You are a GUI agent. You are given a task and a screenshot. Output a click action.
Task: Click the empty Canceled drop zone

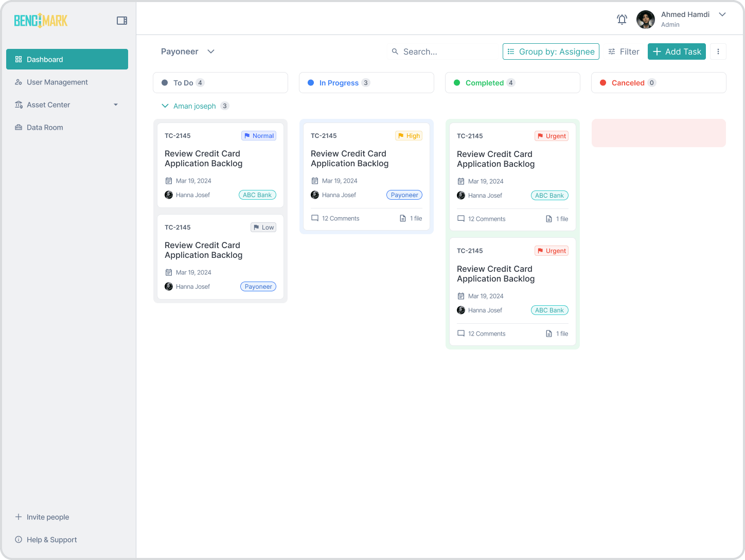(x=659, y=133)
